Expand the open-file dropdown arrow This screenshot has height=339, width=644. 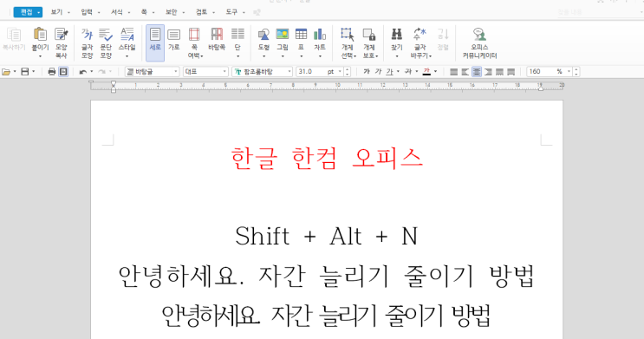15,71
